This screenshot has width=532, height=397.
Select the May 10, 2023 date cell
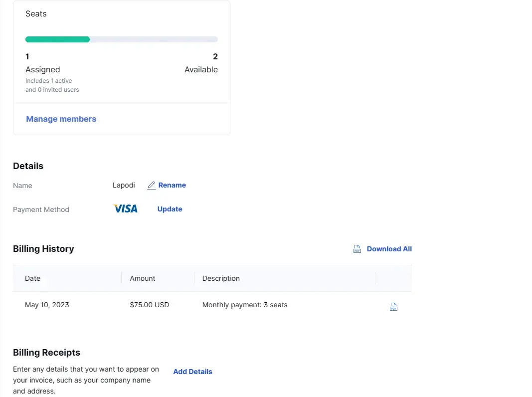pos(47,305)
